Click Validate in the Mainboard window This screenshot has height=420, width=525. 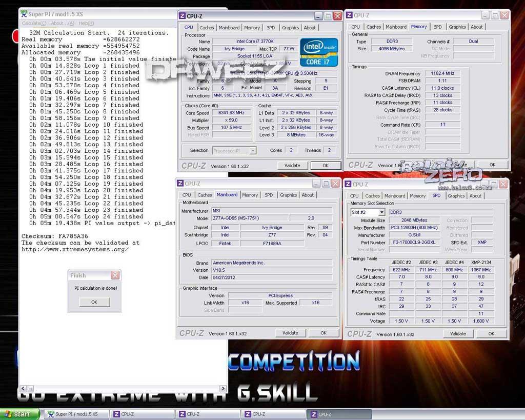coord(290,333)
